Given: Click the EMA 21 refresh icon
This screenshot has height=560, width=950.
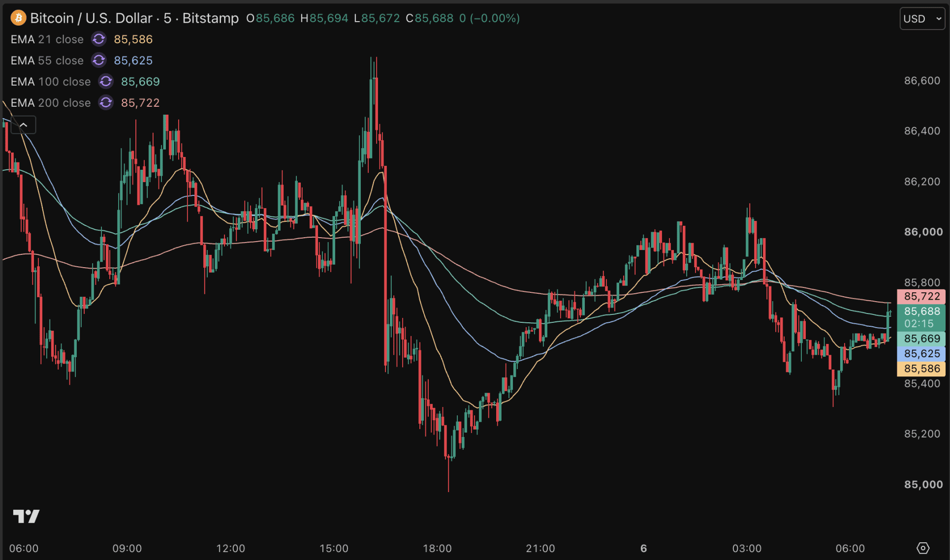Looking at the screenshot, I should [x=99, y=39].
